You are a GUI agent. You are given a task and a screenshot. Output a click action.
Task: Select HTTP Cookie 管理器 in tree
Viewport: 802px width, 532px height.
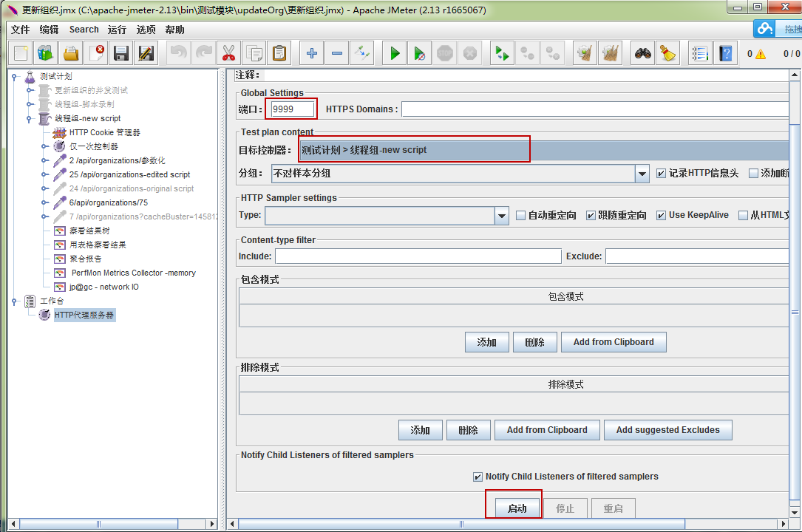click(x=105, y=133)
